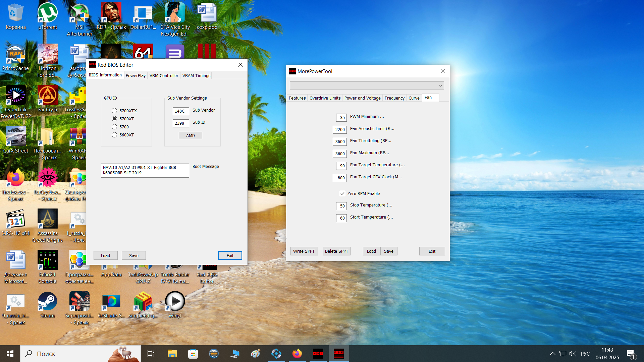
Task: Click the MorePowerTool taskbar icon
Action: pos(318,354)
